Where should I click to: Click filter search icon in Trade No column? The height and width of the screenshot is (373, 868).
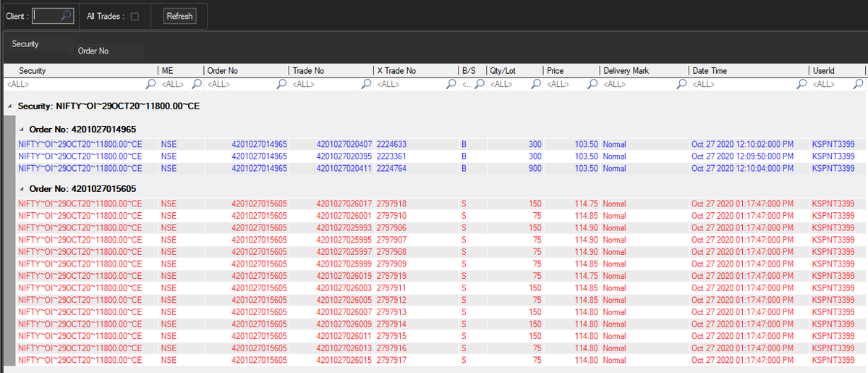(367, 84)
